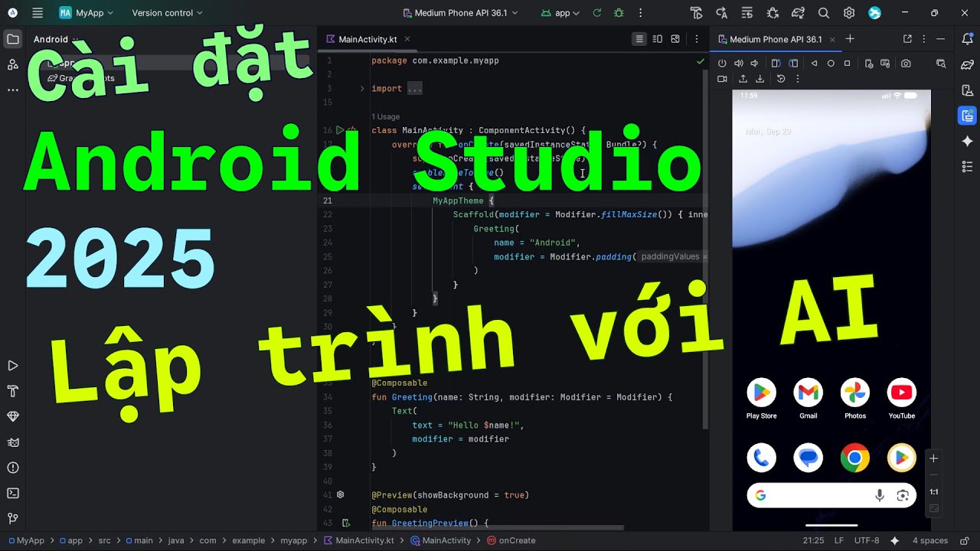Switch editor to Split view

pos(658,39)
